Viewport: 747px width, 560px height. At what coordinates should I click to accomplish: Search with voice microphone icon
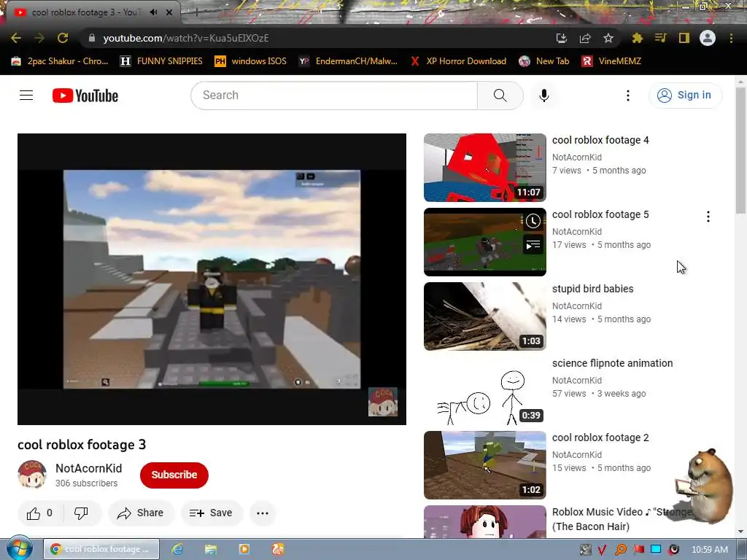coord(544,96)
